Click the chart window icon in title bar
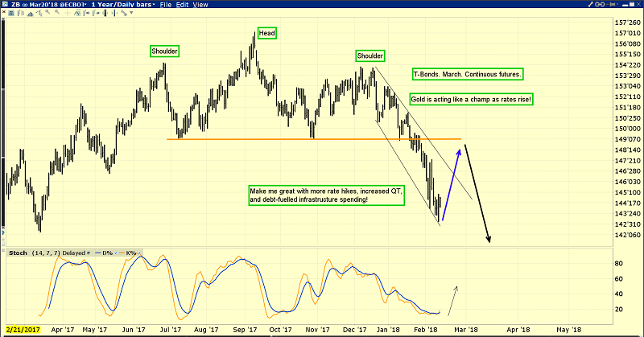Viewport: 644px width, 337px height. click(5, 4)
